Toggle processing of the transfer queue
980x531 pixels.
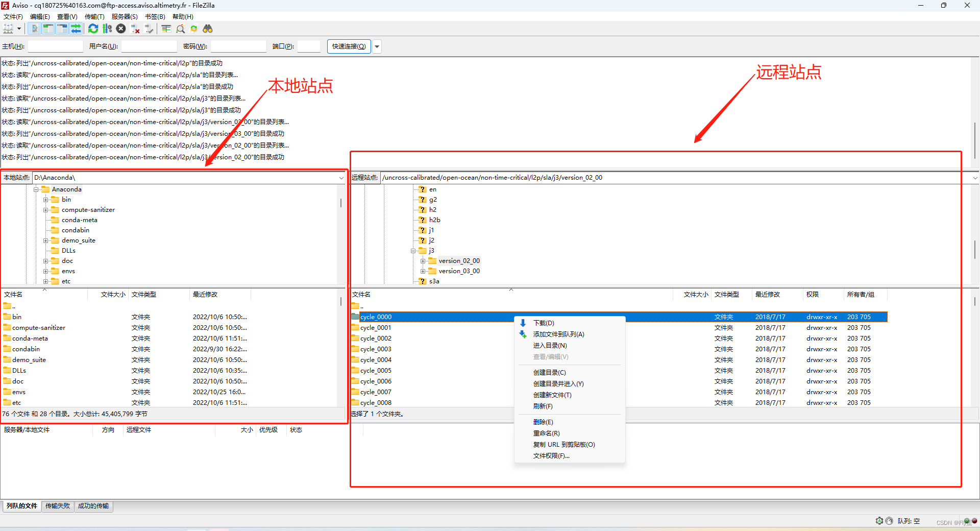(x=107, y=29)
